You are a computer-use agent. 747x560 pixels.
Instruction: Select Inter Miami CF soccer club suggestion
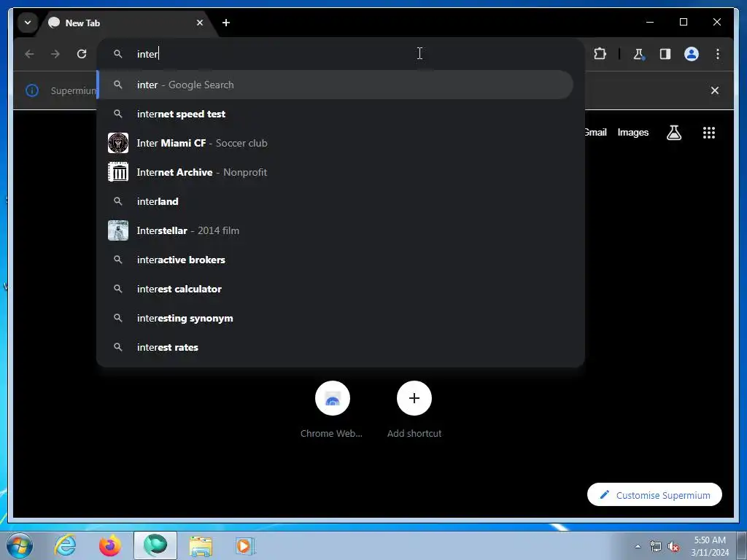(336, 143)
